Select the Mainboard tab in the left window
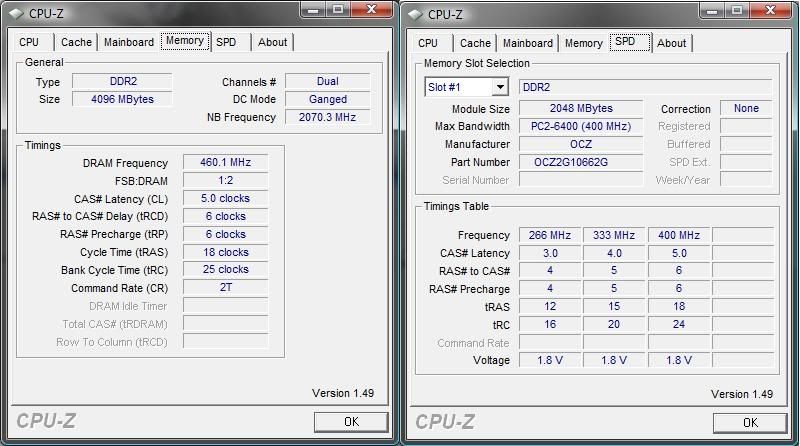 [129, 42]
